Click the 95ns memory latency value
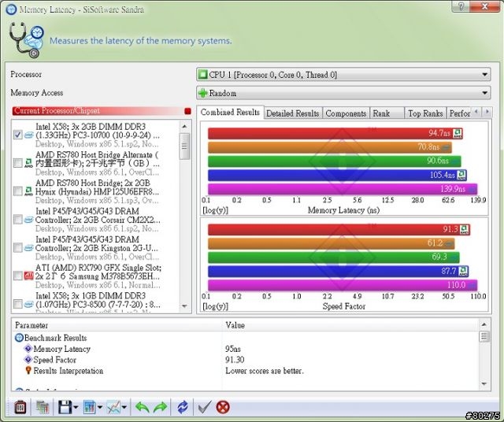This screenshot has width=504, height=422. (233, 349)
